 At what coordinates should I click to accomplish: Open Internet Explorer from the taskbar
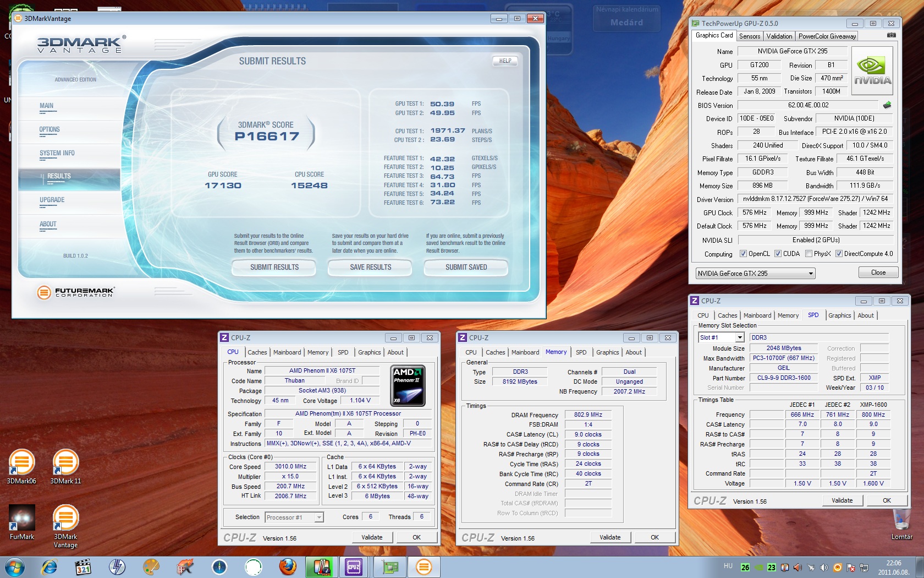point(50,566)
